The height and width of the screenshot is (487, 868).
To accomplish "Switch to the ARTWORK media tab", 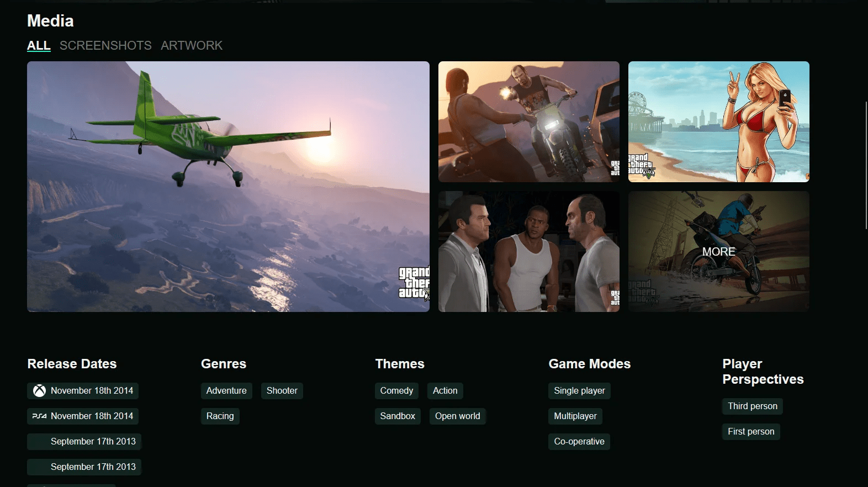I will click(192, 45).
